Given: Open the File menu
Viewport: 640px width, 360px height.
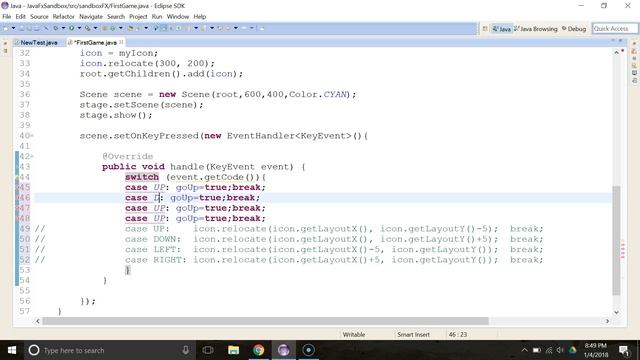Looking at the screenshot, I should (x=7, y=17).
